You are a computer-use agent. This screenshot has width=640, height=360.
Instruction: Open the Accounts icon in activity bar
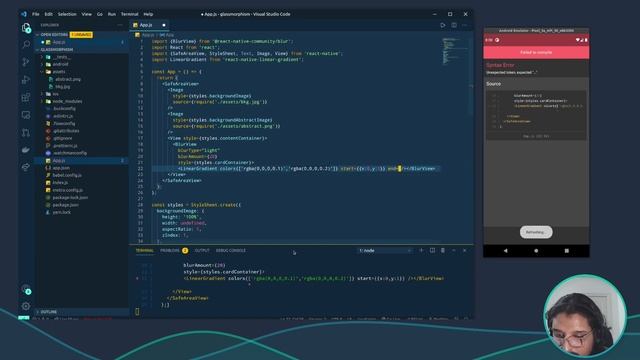click(26, 289)
